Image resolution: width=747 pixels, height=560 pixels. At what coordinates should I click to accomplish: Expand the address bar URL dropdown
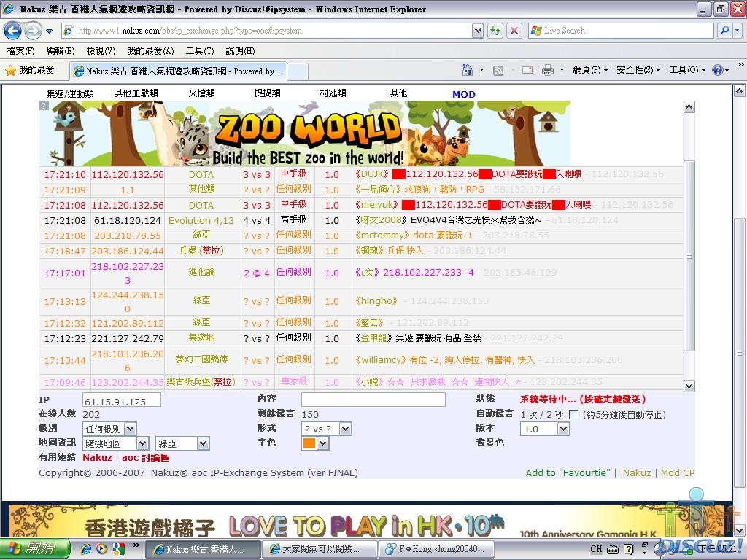click(478, 31)
